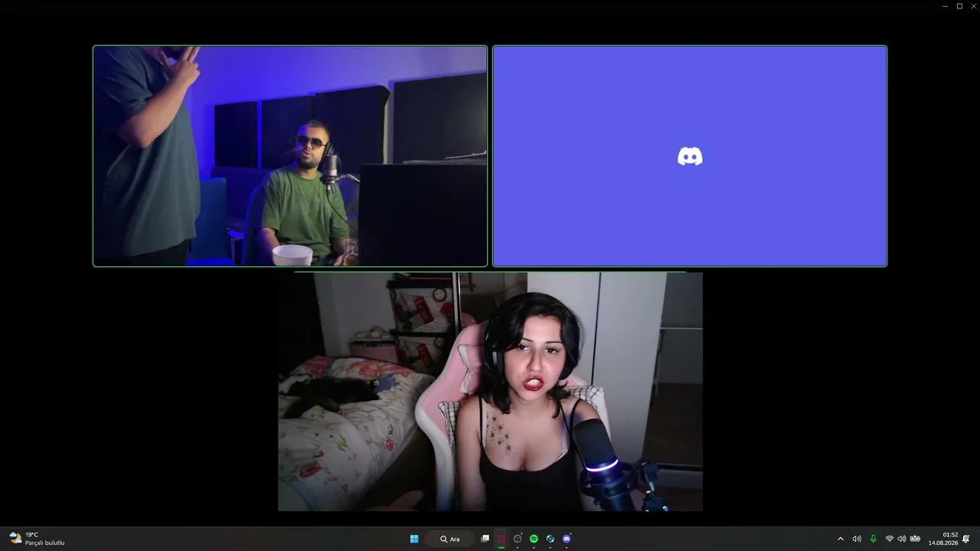980x551 pixels.
Task: Open the clock and calendar showing 01:52
Action: tap(943, 539)
